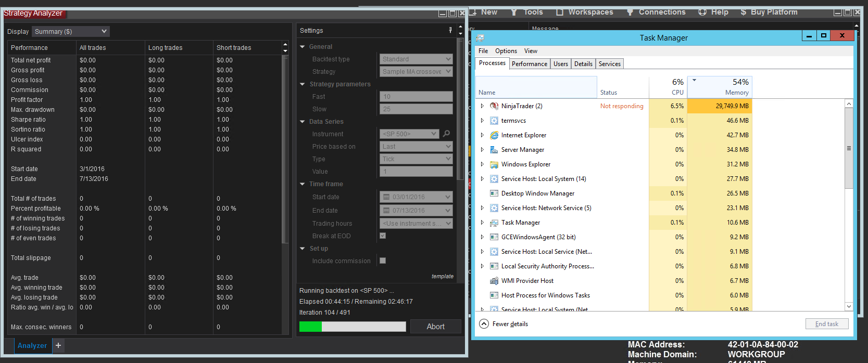
Task: Click the template link in Settings
Action: (x=443, y=276)
